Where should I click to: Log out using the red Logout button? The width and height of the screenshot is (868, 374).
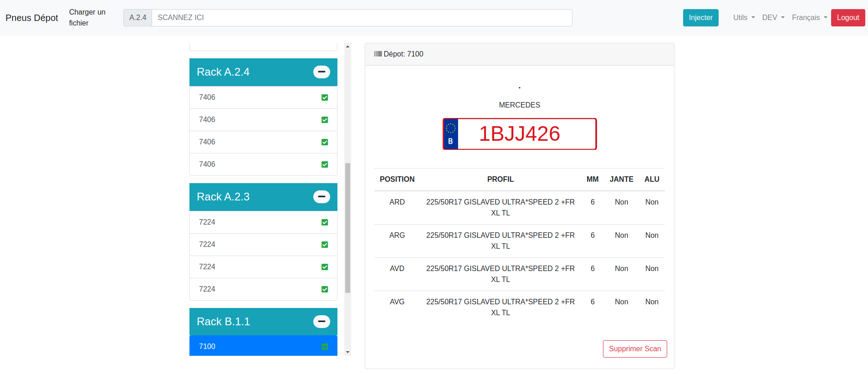pos(848,18)
